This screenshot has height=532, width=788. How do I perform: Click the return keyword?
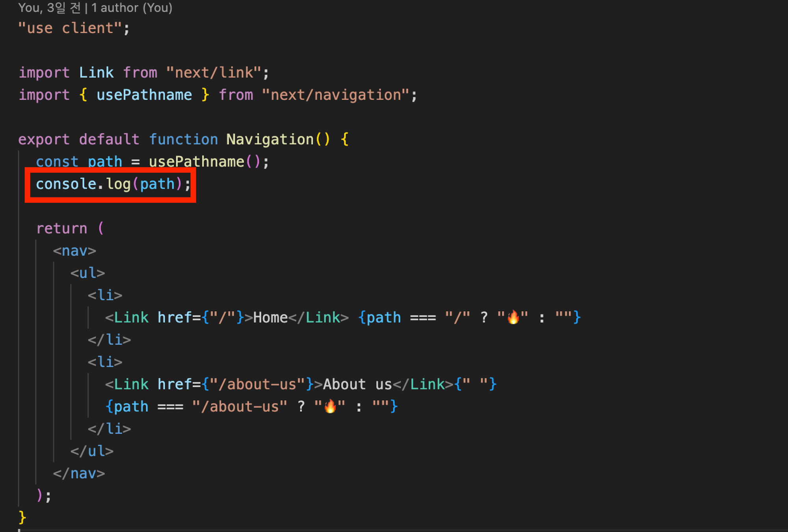[61, 229]
